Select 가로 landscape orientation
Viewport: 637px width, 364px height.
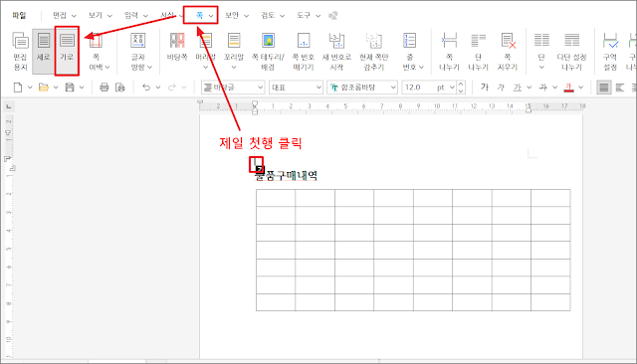(67, 51)
